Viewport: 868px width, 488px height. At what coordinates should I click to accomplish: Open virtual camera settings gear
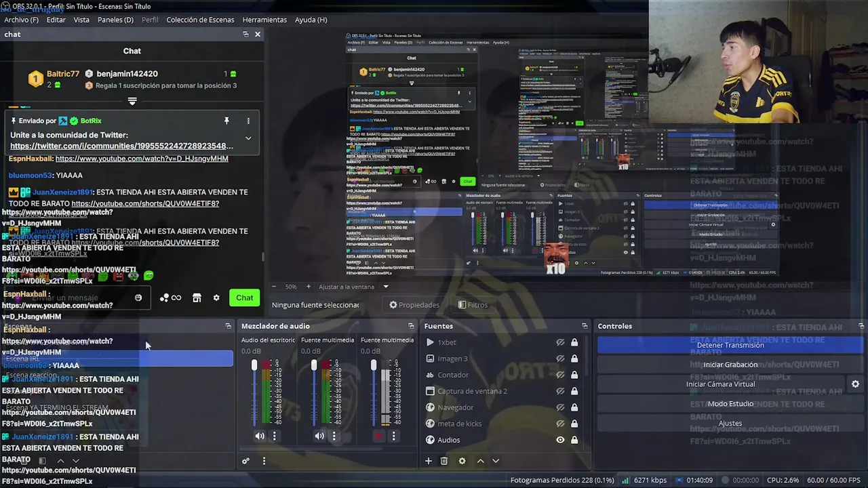click(x=855, y=384)
